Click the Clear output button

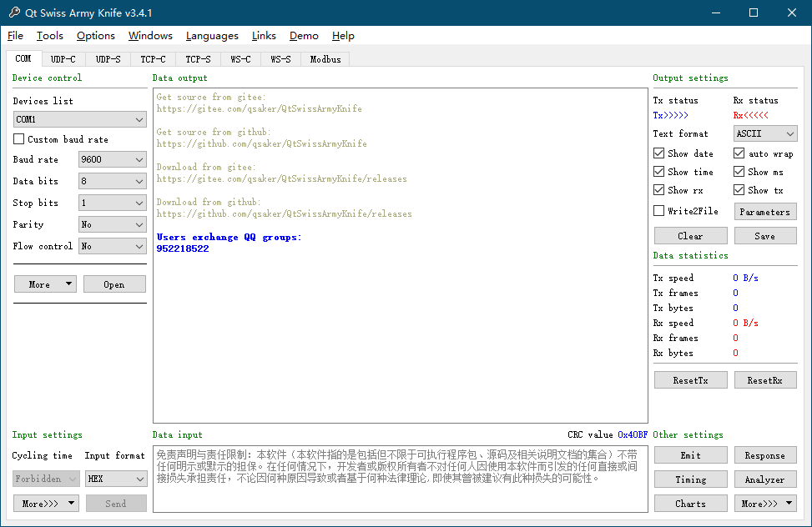click(x=691, y=236)
